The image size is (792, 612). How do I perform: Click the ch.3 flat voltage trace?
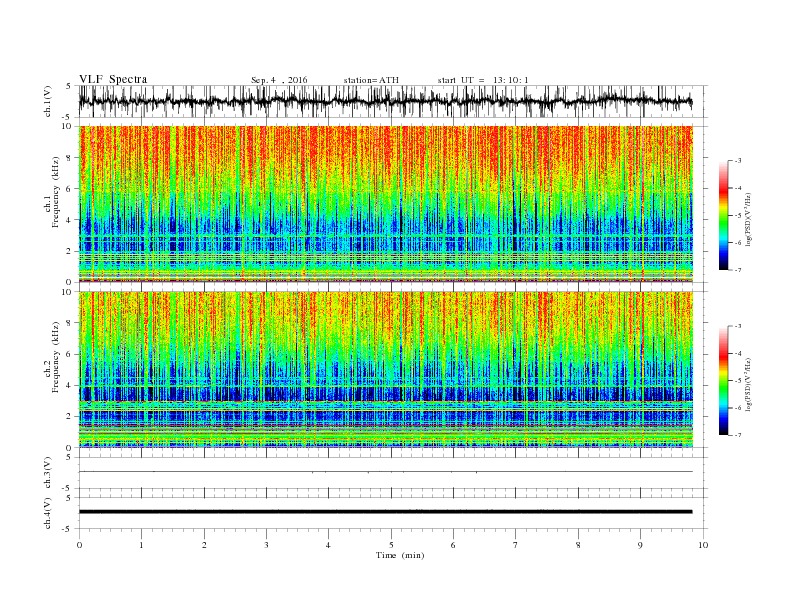click(x=386, y=472)
